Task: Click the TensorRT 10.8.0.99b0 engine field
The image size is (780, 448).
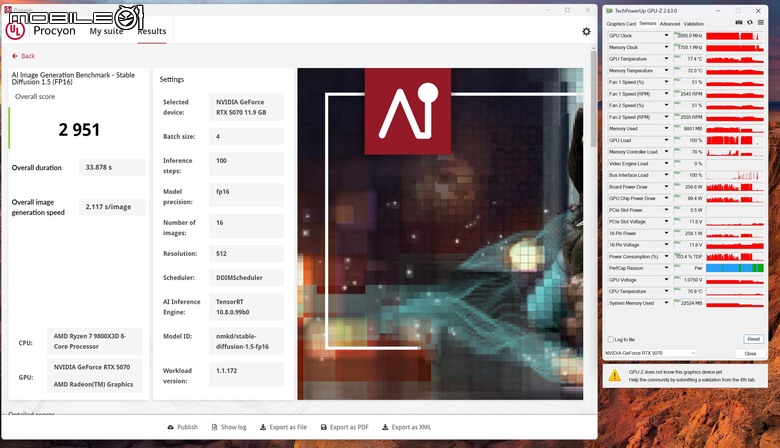Action: pyautogui.click(x=246, y=307)
